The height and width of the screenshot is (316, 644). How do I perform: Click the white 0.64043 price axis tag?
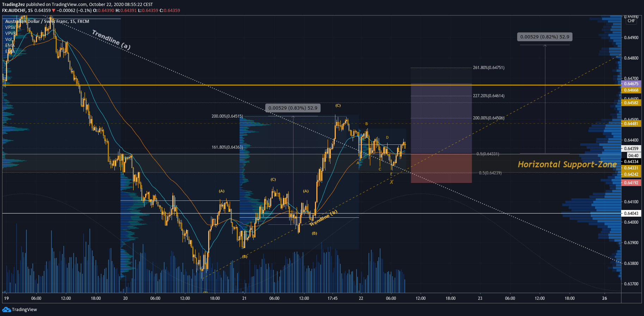pyautogui.click(x=631, y=213)
